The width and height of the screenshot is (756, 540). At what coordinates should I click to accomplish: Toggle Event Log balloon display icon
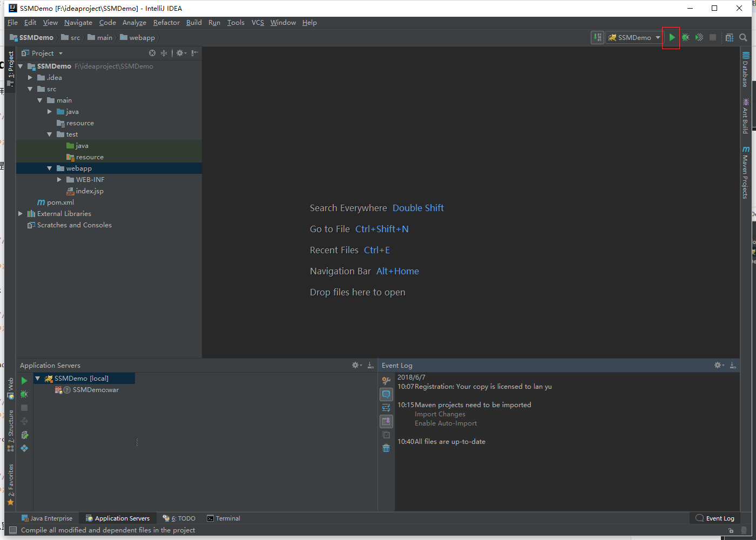(x=386, y=394)
